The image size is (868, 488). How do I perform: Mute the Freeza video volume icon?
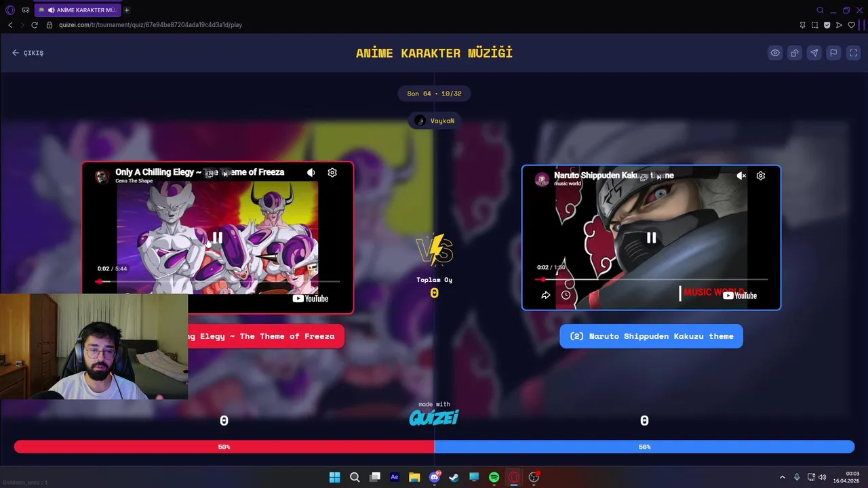click(x=311, y=173)
